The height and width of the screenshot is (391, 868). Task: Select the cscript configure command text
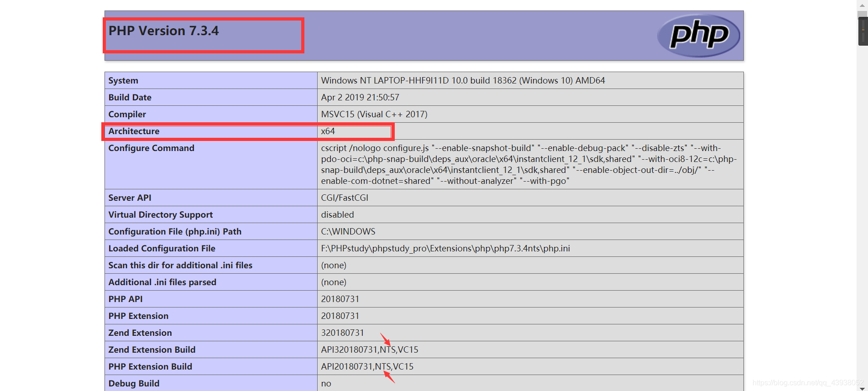click(529, 164)
